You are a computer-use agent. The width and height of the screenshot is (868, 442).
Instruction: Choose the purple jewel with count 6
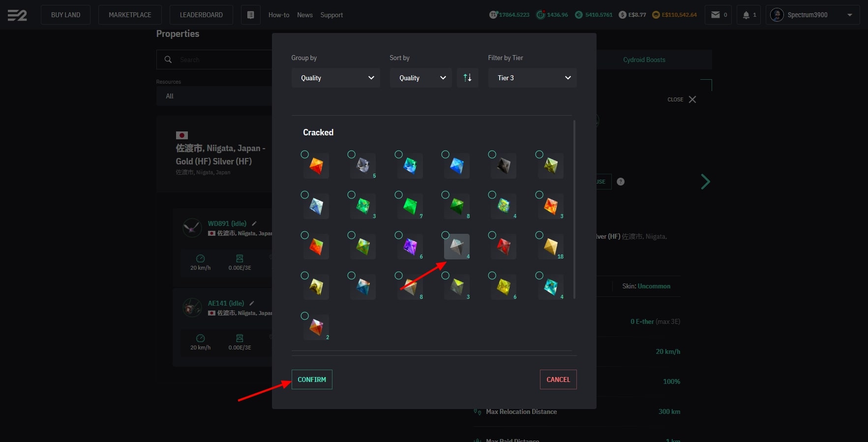coord(410,247)
